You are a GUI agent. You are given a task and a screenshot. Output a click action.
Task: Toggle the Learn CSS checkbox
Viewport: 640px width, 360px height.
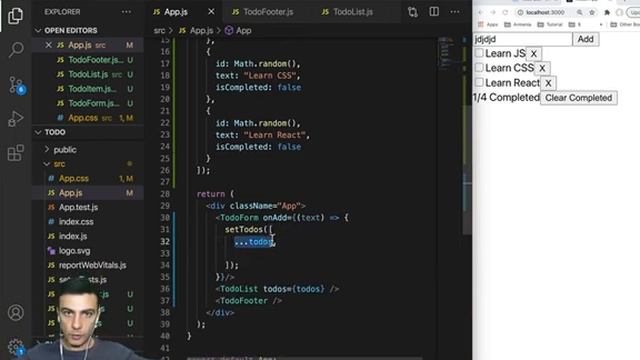[479, 67]
